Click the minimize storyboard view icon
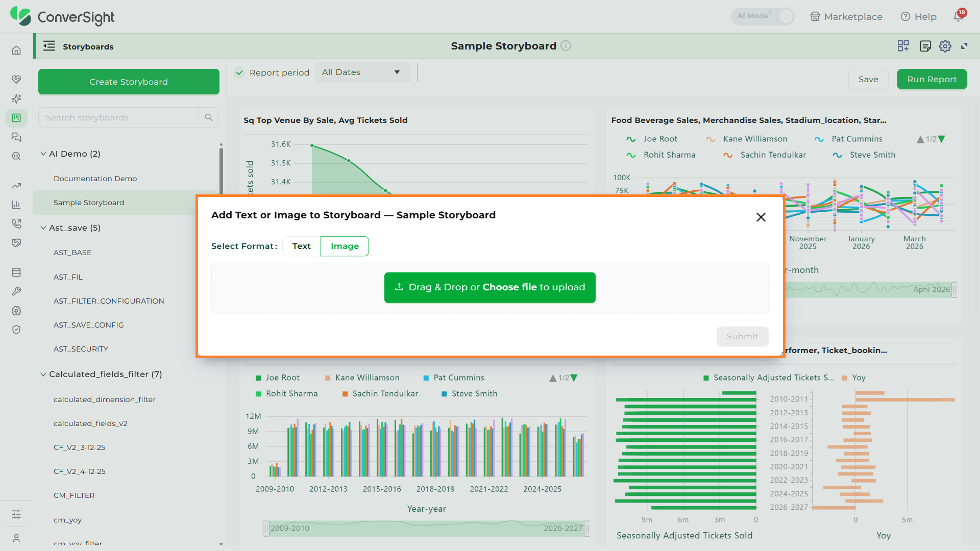This screenshot has height=551, width=980. 964,46
